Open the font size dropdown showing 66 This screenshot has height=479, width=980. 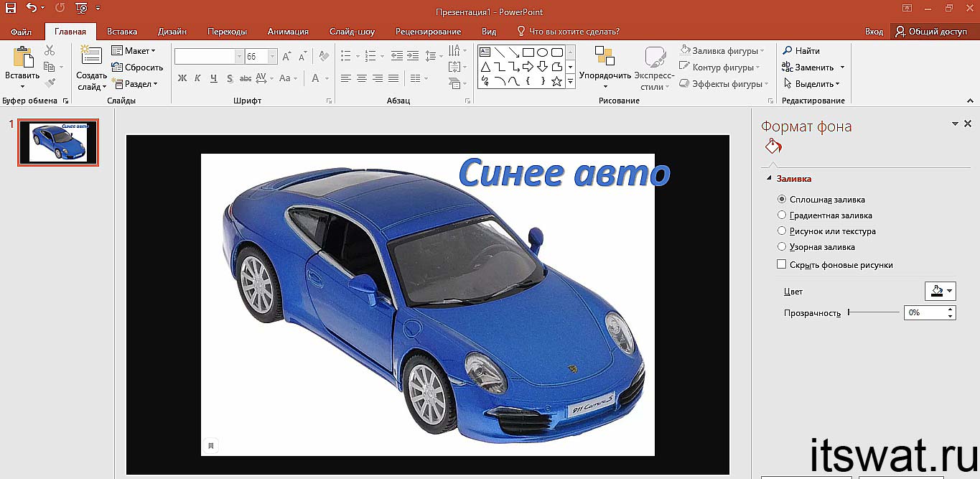click(272, 57)
